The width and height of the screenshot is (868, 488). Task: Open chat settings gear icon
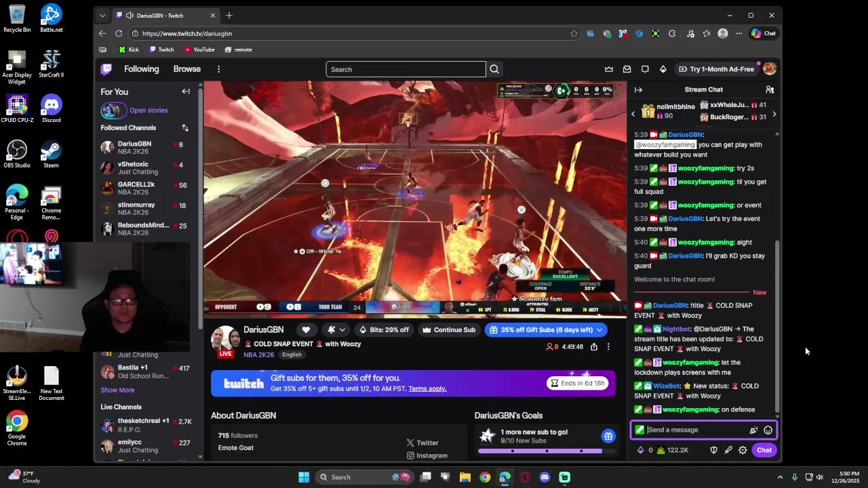click(743, 450)
